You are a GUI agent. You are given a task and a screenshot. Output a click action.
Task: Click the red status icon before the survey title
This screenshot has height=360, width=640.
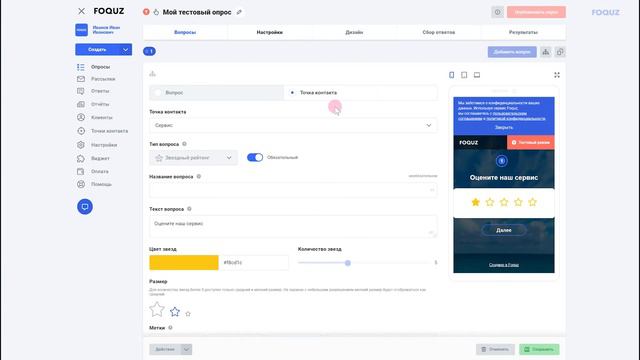click(x=146, y=12)
